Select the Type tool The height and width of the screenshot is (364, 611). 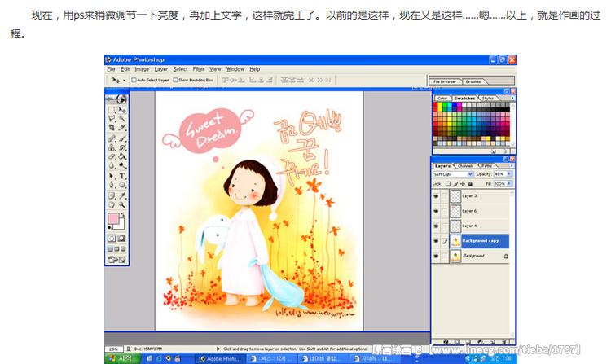click(122, 176)
